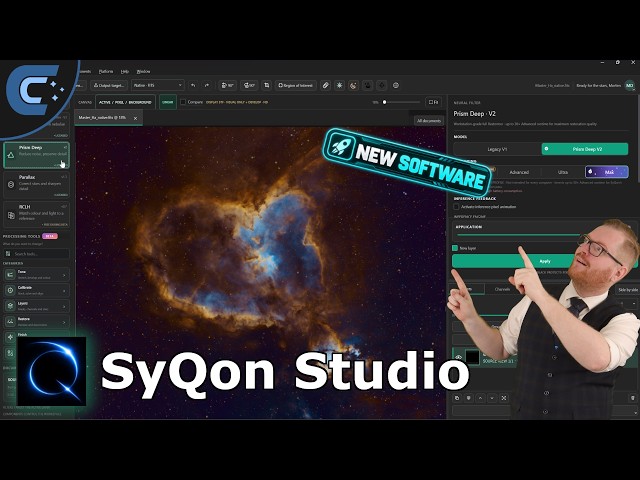640x480 pixels.
Task: Switch to the Channels tab
Action: (502, 289)
